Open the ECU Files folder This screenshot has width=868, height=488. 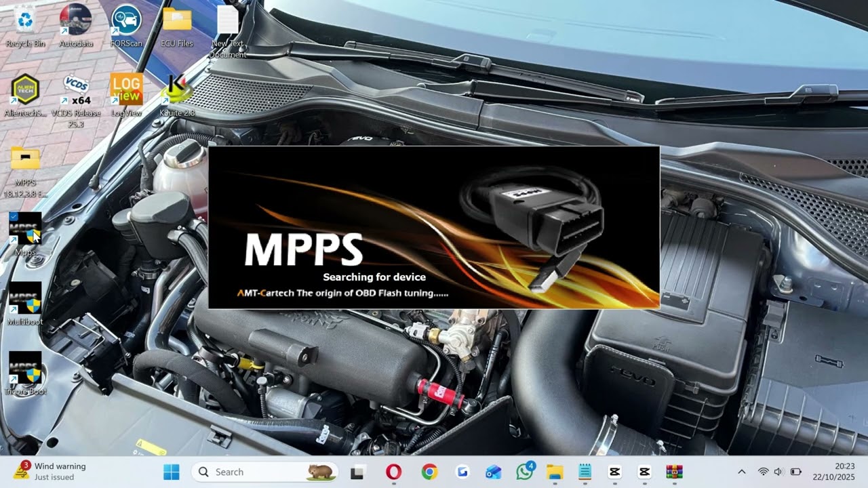click(x=177, y=26)
